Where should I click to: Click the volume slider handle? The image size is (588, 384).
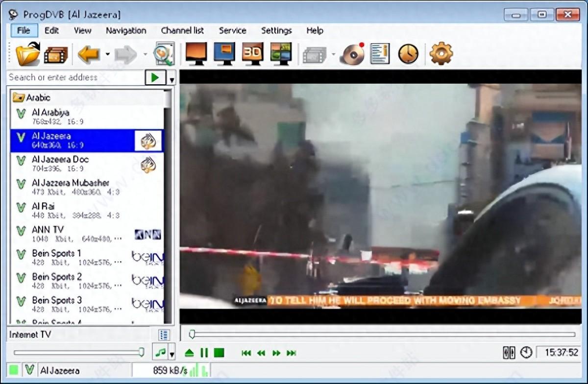pyautogui.click(x=142, y=352)
